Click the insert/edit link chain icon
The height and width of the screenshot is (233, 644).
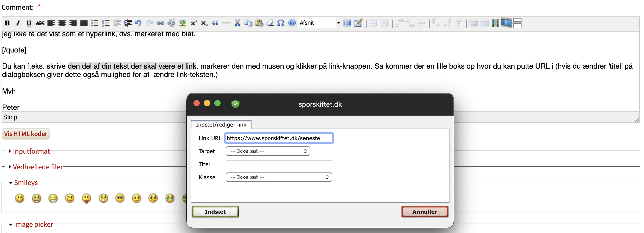(160, 23)
